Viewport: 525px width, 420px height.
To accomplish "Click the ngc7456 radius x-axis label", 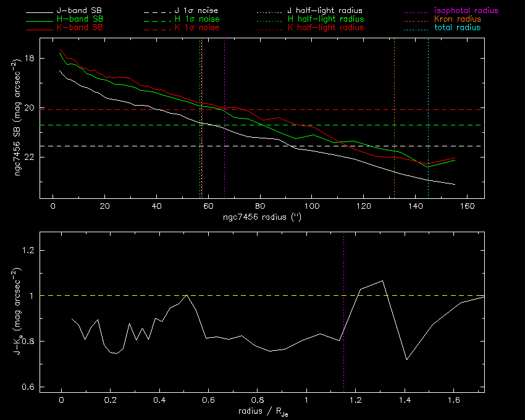I will [x=262, y=217].
